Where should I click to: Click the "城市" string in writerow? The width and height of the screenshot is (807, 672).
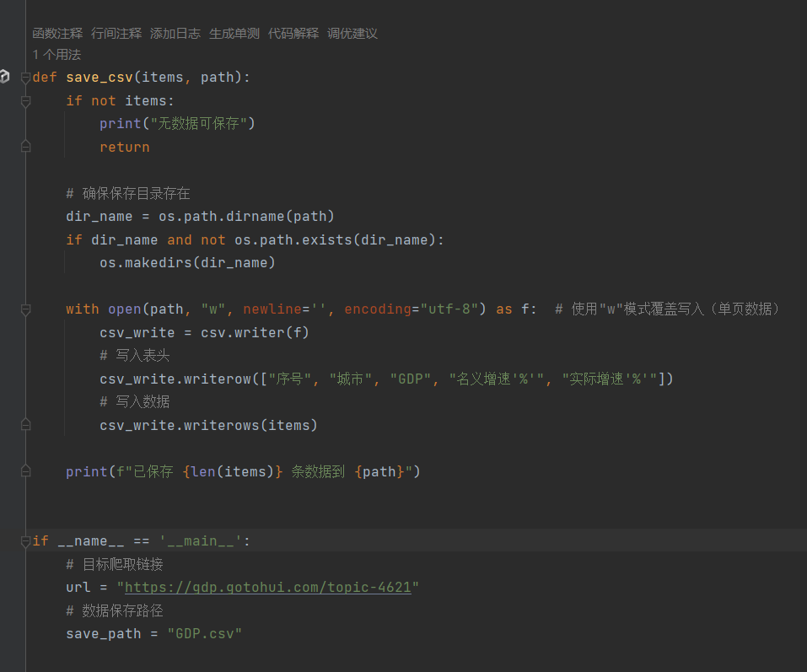point(351,379)
